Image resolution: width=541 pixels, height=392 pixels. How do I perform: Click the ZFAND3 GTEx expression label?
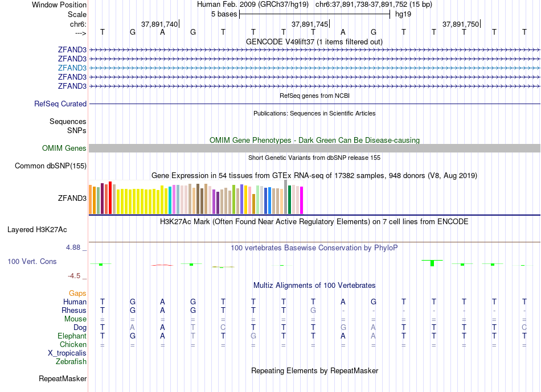point(72,198)
